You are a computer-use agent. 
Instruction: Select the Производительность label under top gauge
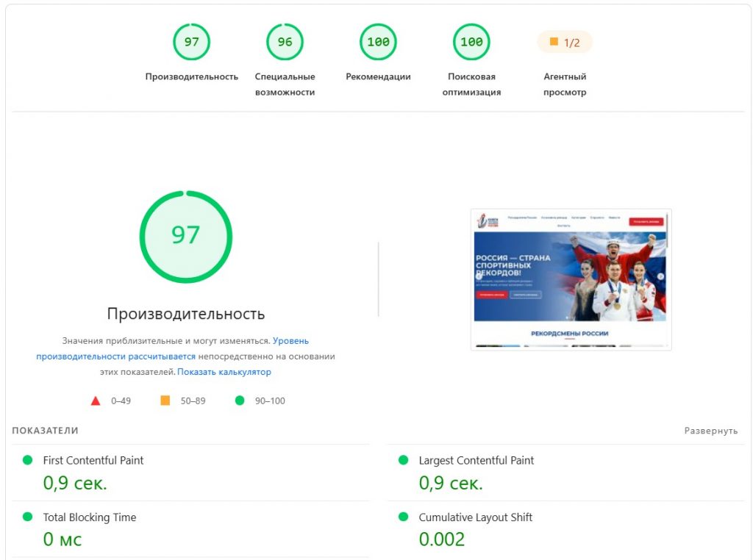192,76
